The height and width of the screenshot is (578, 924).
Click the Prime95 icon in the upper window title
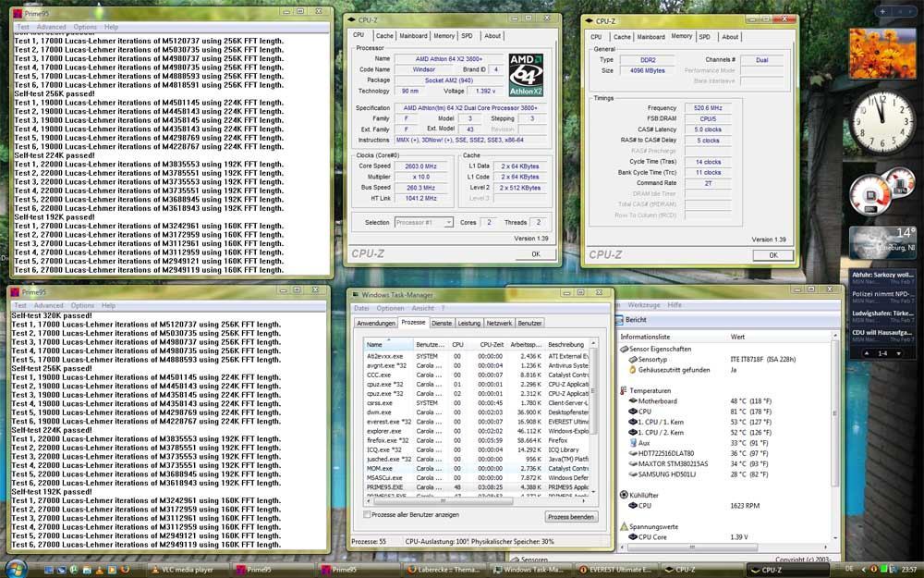coord(18,13)
